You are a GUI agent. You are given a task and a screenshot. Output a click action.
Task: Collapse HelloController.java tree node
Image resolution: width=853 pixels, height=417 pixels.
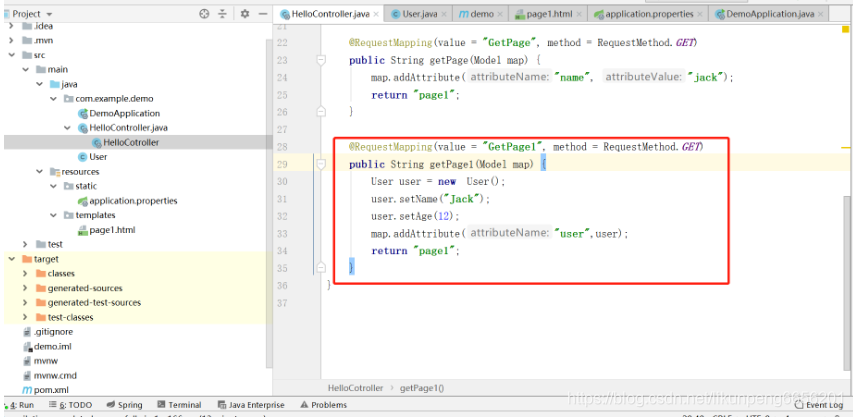[x=67, y=128]
